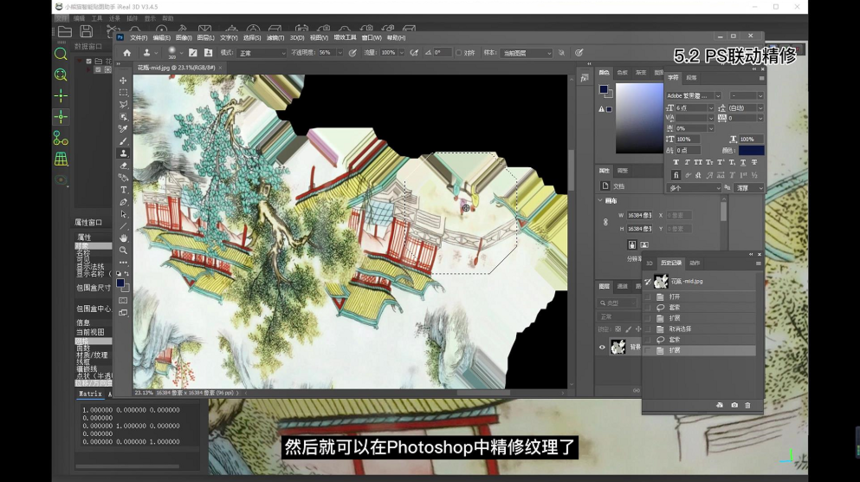The height and width of the screenshot is (482, 860).
Task: Toggle the Brush Settings panel icon
Action: (193, 53)
